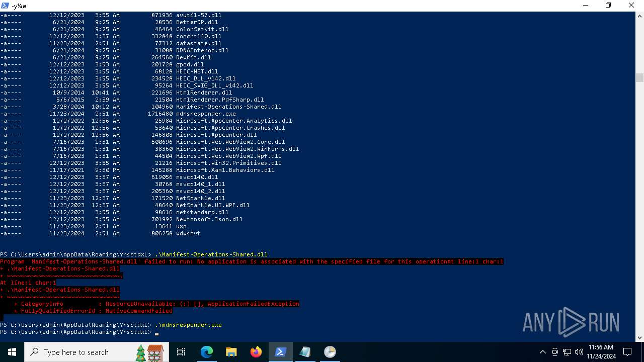Open File Explorer from the taskbar

tap(231, 352)
